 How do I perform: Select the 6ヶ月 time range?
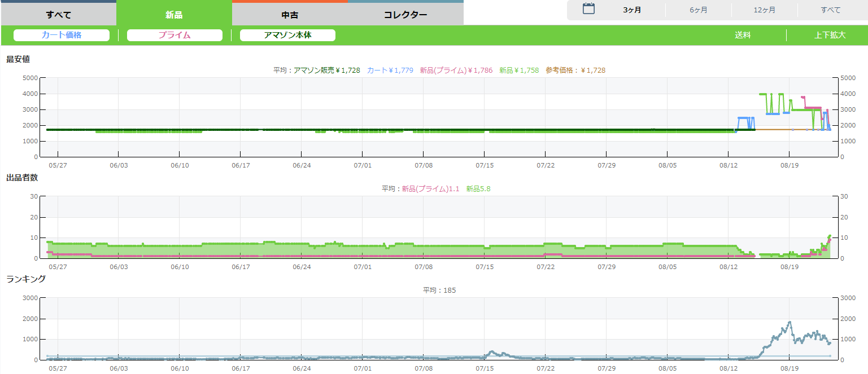click(x=698, y=10)
